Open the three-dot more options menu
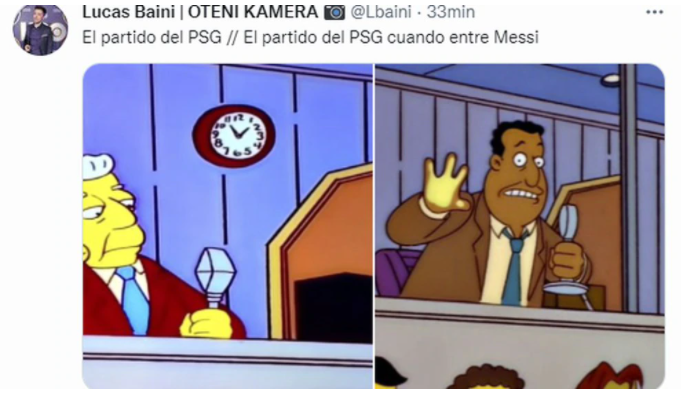Screen dimensions: 681x401 (655, 12)
